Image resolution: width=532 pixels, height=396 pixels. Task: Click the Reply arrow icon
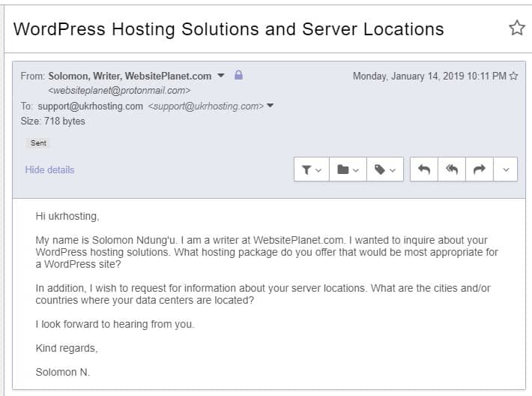424,169
